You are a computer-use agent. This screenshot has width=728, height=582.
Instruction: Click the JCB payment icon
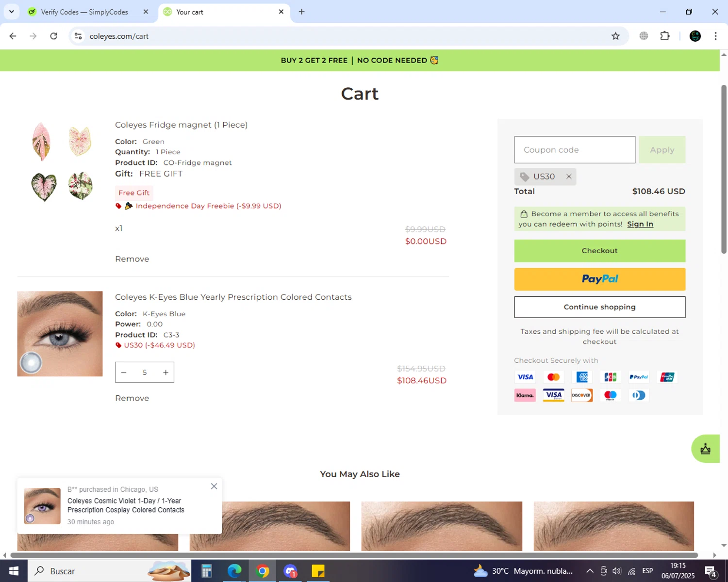pyautogui.click(x=610, y=377)
